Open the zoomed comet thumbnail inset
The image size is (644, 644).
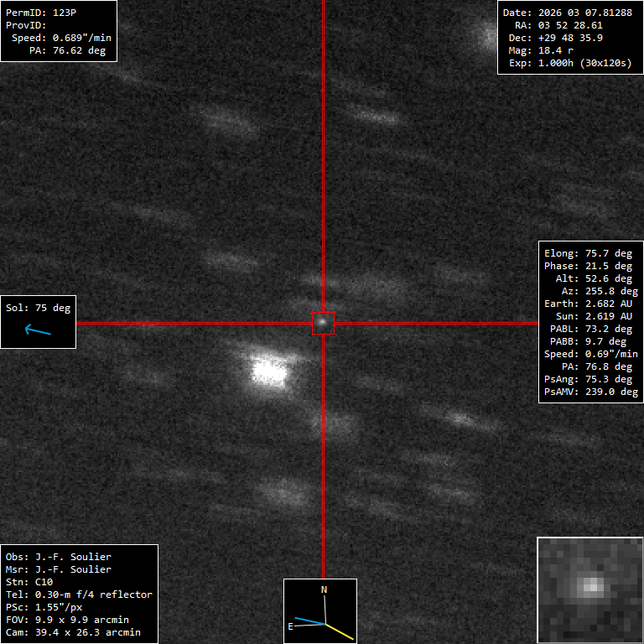click(589, 589)
